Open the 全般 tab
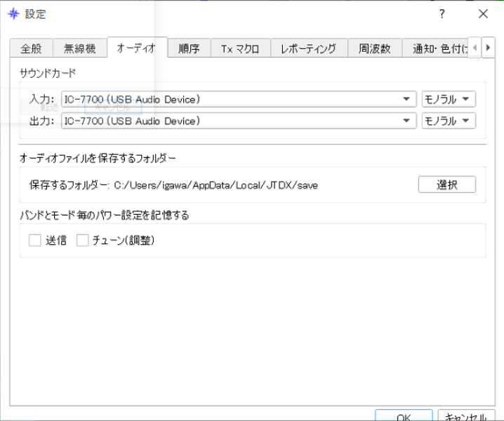Image resolution: width=504 pixels, height=421 pixels. (31, 48)
